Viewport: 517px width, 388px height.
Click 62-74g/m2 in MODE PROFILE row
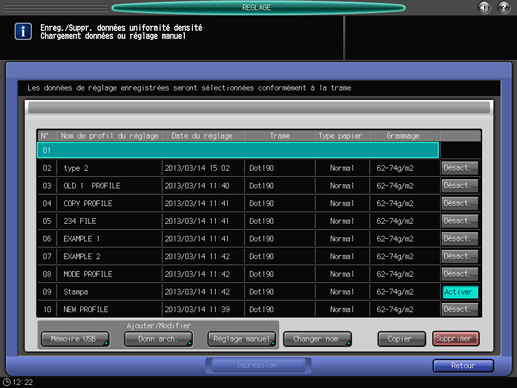(x=395, y=274)
